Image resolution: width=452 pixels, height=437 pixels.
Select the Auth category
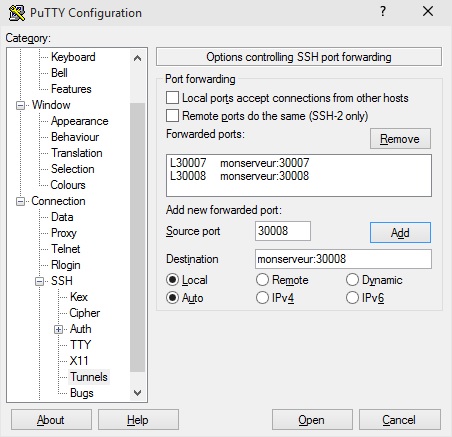click(x=80, y=329)
